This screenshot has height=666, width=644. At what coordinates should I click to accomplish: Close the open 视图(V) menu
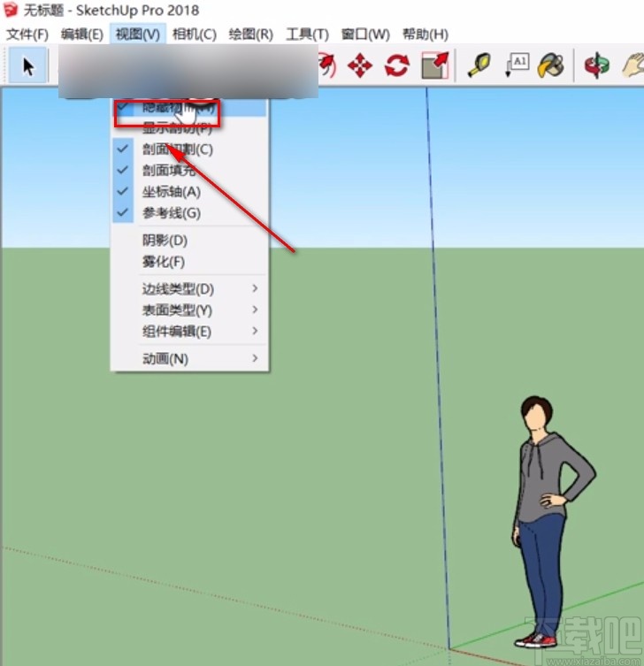(x=138, y=34)
